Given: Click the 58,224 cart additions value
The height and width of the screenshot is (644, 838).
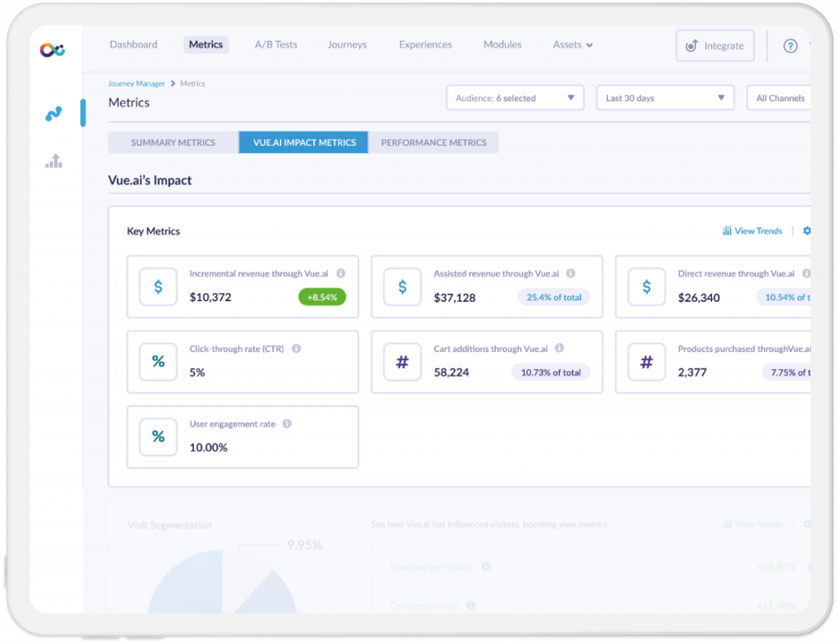Looking at the screenshot, I should tap(452, 372).
